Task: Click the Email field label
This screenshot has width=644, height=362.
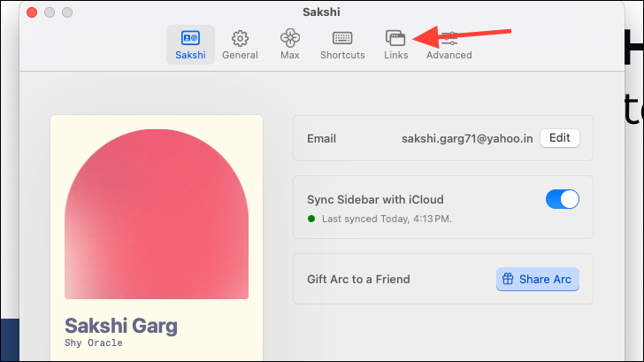Action: [x=322, y=138]
